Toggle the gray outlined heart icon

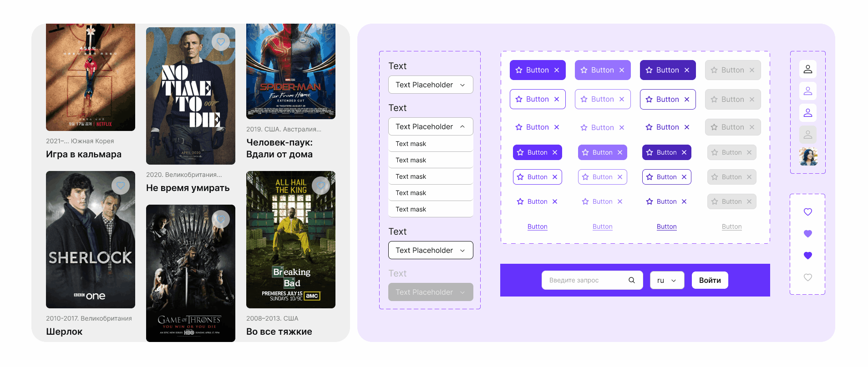pyautogui.click(x=808, y=277)
